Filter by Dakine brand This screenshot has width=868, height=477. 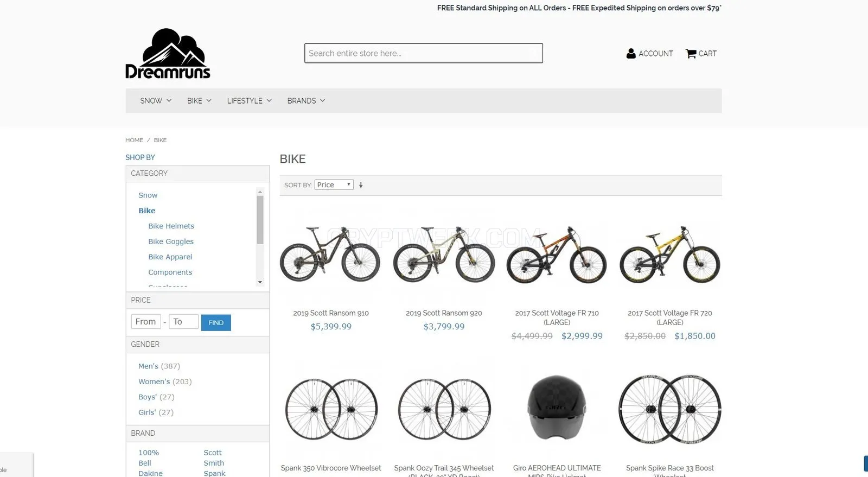[150, 473]
